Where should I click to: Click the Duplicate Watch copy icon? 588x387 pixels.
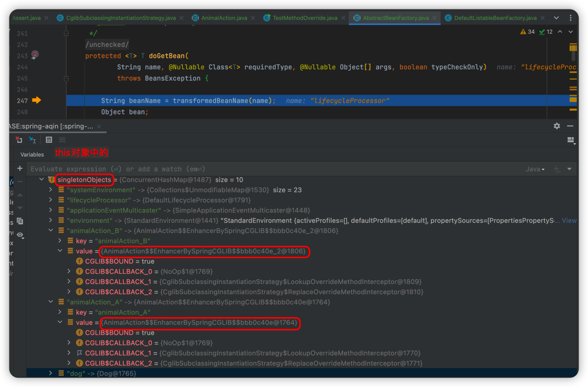[20, 221]
